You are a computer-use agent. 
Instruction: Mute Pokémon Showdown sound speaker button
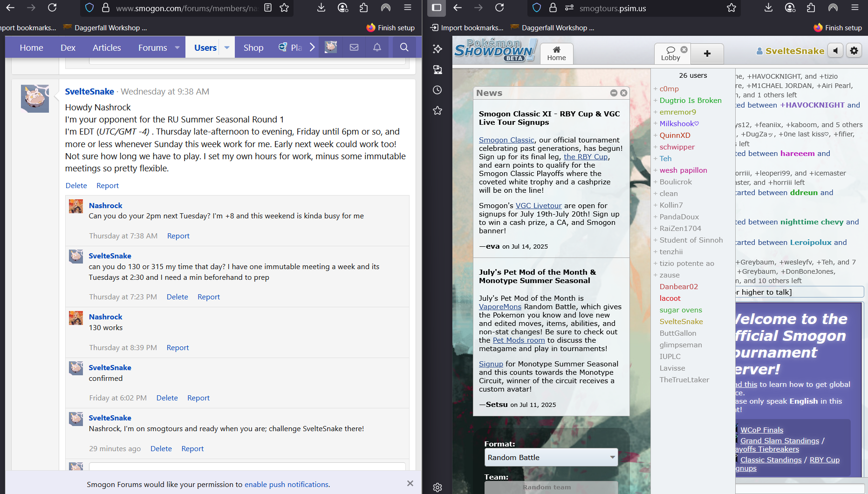tap(835, 50)
